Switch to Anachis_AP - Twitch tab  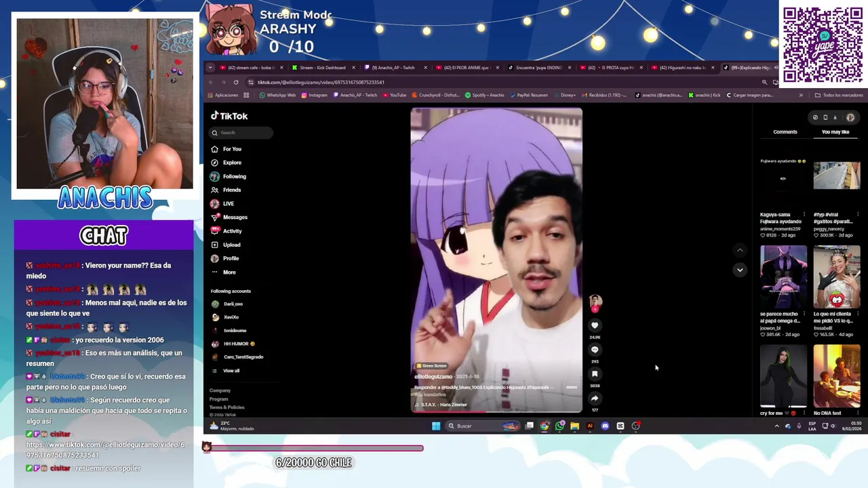point(393,68)
